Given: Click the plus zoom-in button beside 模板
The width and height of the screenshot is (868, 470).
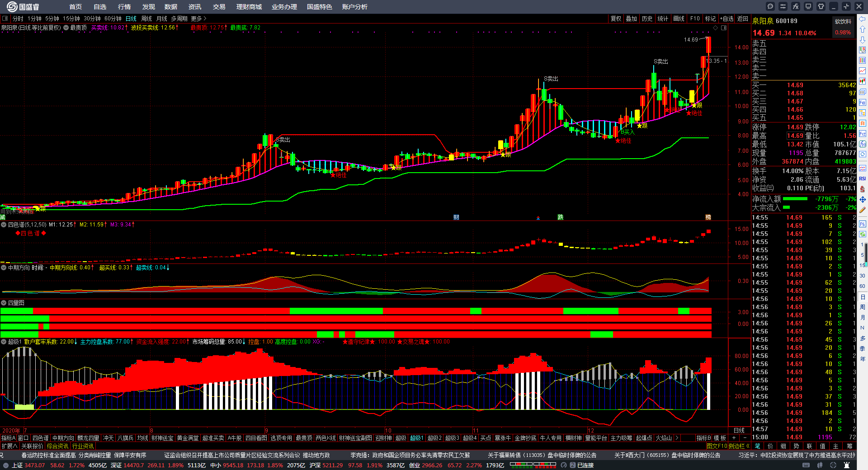Looking at the screenshot, I should pos(734,438).
